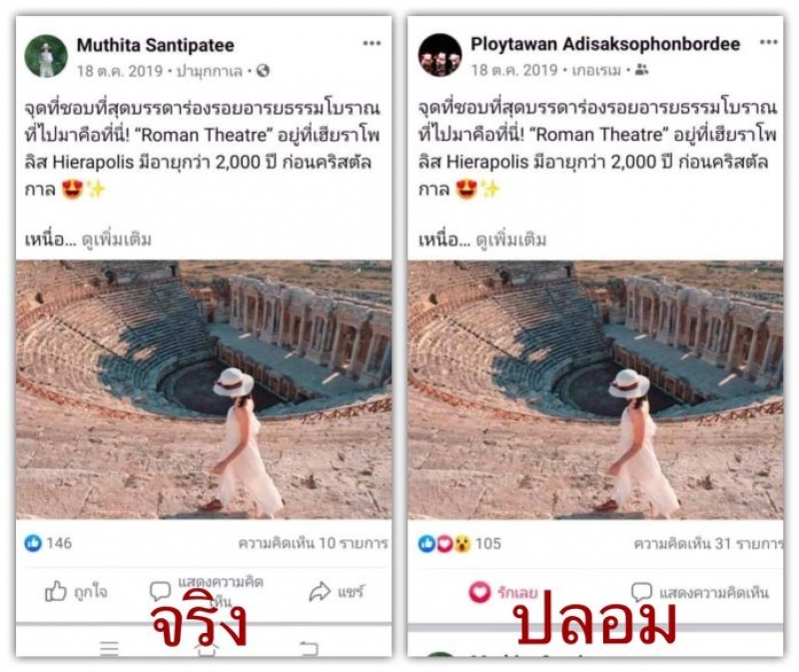This screenshot has height=672, width=799.
Task: Open three-dot menu on Ploytawan's post
Action: (768, 42)
